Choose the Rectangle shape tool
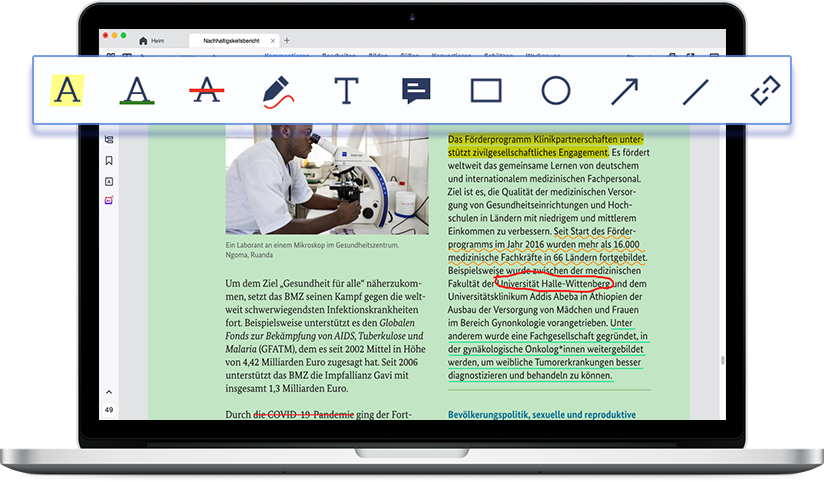The height and width of the screenshot is (482, 824). (486, 91)
